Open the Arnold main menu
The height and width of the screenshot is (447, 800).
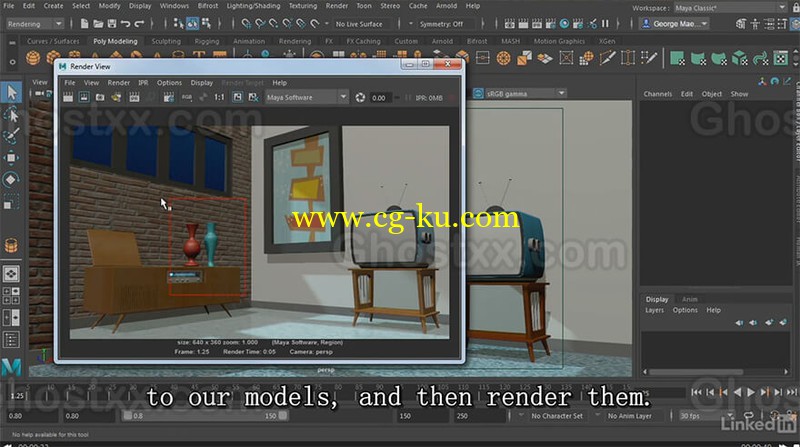(446, 6)
